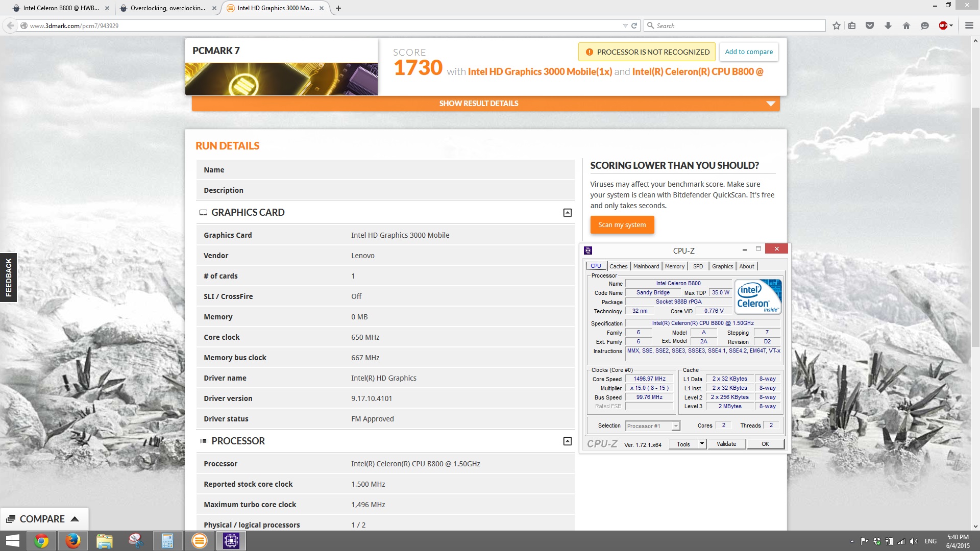Click the Firefox bookmark star icon
The image size is (980, 551).
(x=836, y=26)
